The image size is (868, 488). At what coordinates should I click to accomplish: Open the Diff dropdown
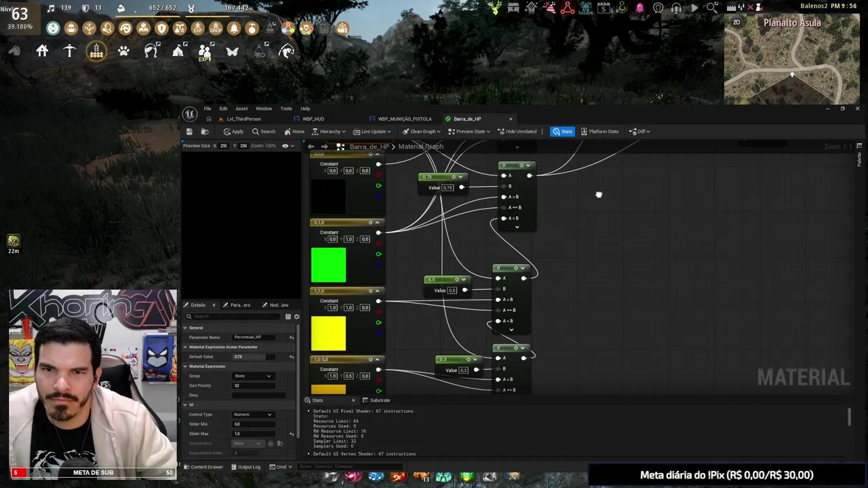click(639, 131)
